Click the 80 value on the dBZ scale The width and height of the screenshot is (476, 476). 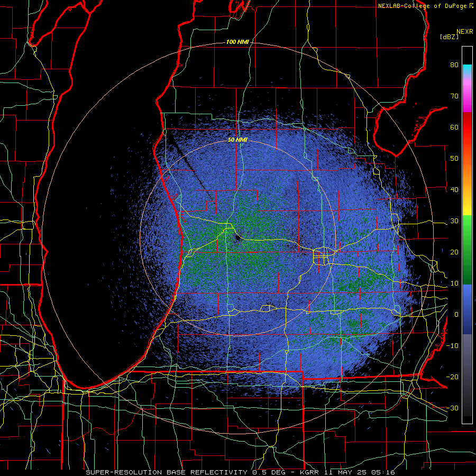(x=454, y=65)
